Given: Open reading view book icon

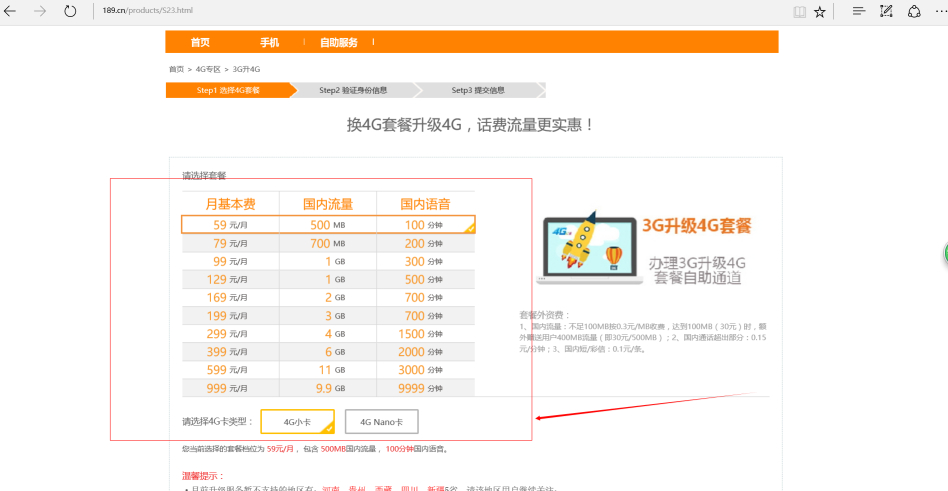Looking at the screenshot, I should [x=798, y=11].
